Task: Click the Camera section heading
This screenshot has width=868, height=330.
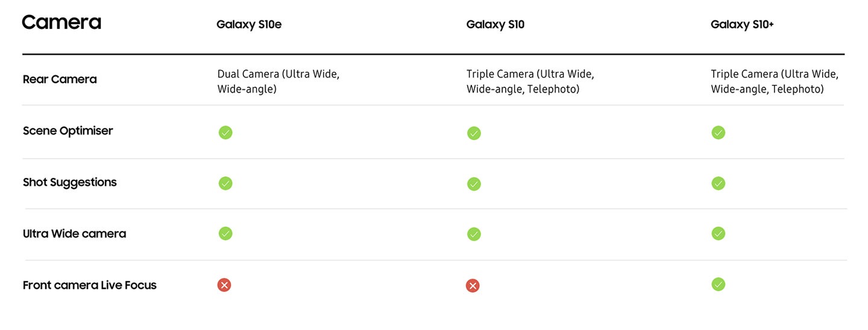Action: click(61, 23)
